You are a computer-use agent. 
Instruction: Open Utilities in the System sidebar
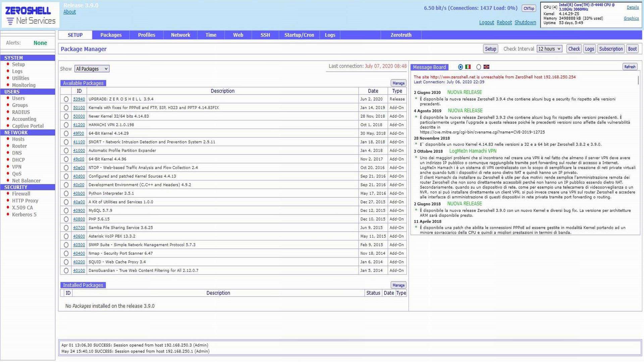pyautogui.click(x=20, y=78)
